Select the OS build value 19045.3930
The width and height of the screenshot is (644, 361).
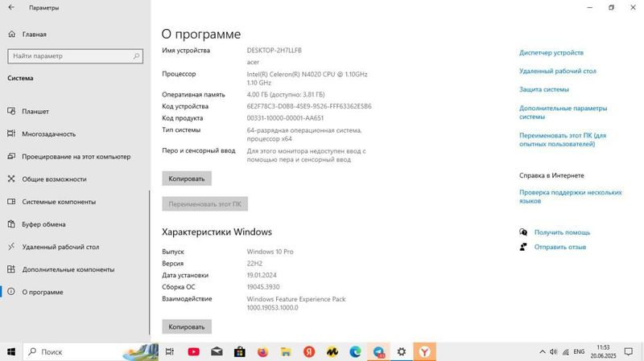263,287
